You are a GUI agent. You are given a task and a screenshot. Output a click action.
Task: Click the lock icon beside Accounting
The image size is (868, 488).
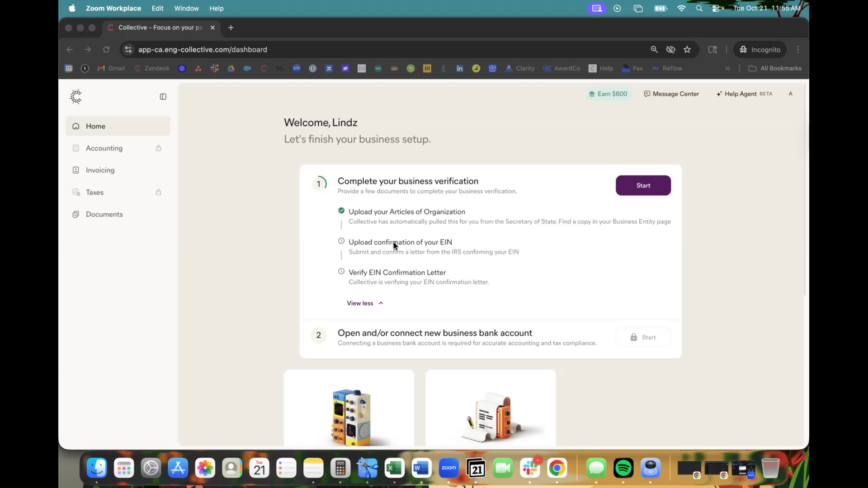point(159,148)
